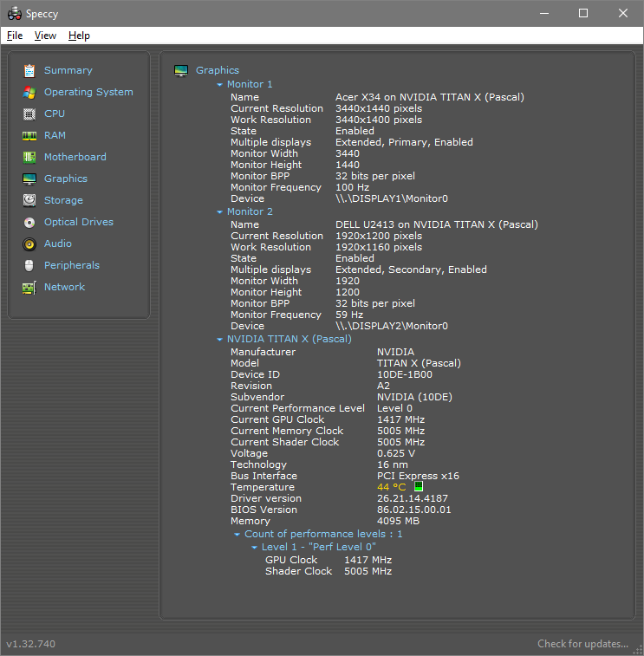
Task: Click Extended, Secondary, Enabled value
Action: pos(411,270)
